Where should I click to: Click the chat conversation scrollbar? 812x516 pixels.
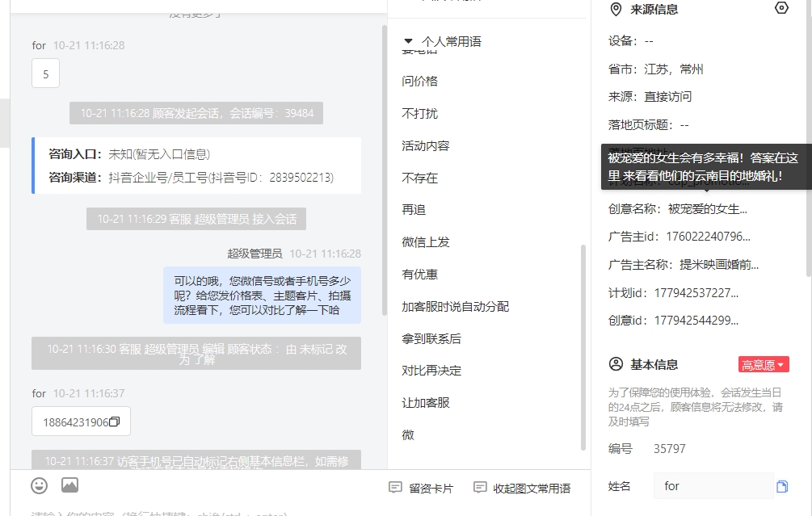(x=385, y=171)
